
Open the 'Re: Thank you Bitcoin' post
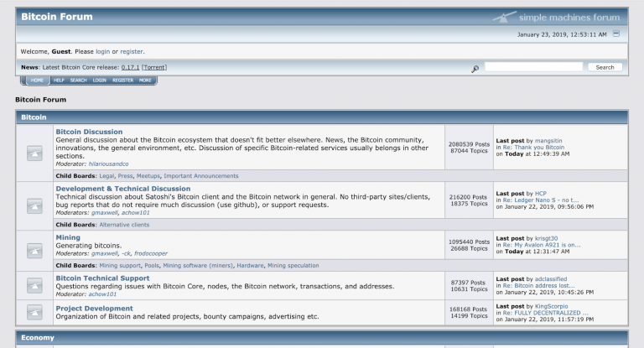click(x=533, y=147)
